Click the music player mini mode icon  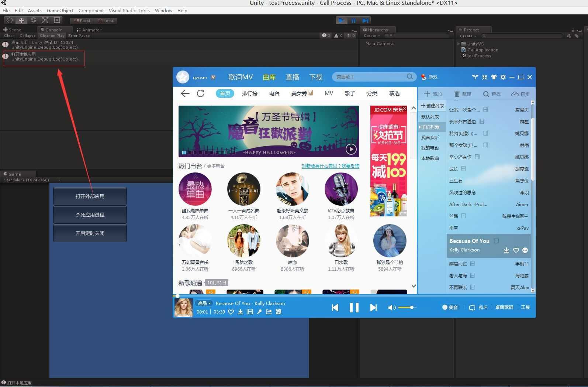484,77
